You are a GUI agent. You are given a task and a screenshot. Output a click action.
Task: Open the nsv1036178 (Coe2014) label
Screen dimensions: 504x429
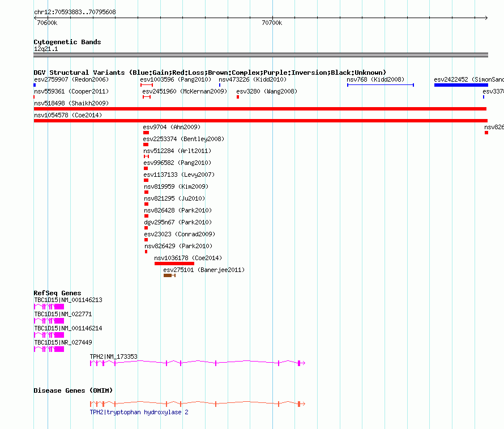[188, 258]
